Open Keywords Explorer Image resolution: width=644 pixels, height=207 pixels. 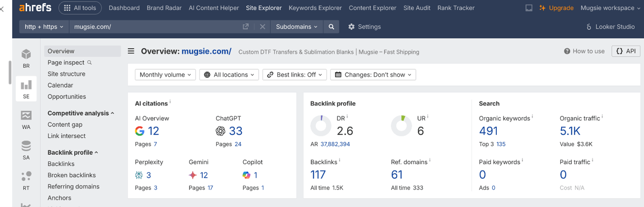click(x=315, y=8)
